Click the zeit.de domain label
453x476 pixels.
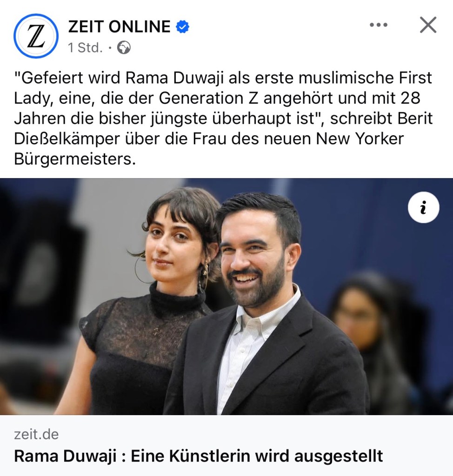[x=36, y=435]
